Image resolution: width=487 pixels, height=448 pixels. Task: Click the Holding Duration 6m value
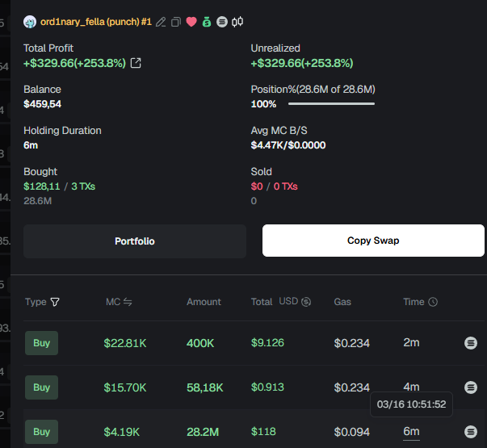tap(31, 145)
